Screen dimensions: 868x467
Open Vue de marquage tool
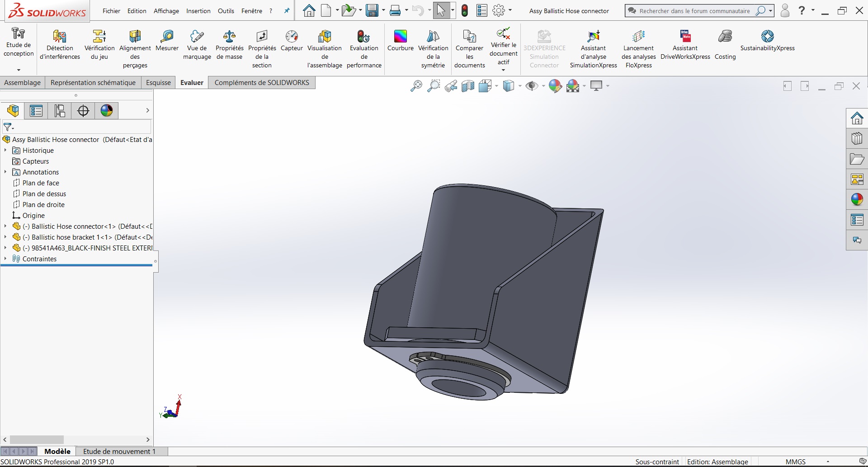(197, 45)
